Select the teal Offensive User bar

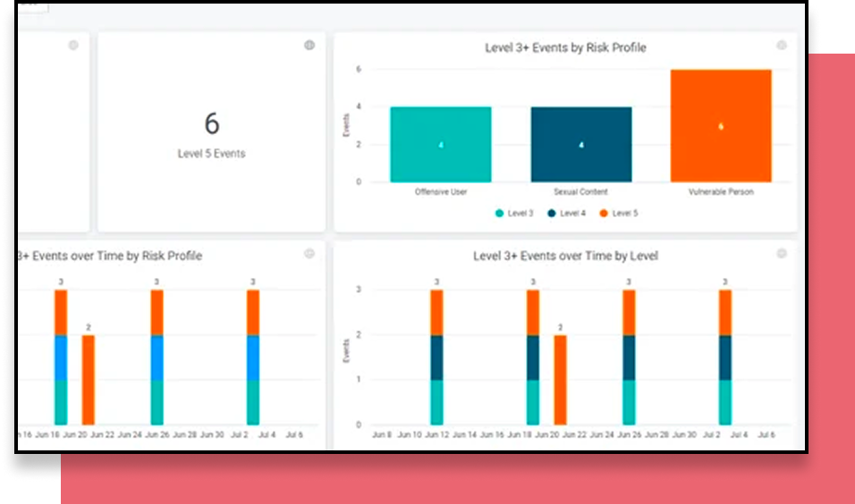tap(440, 145)
